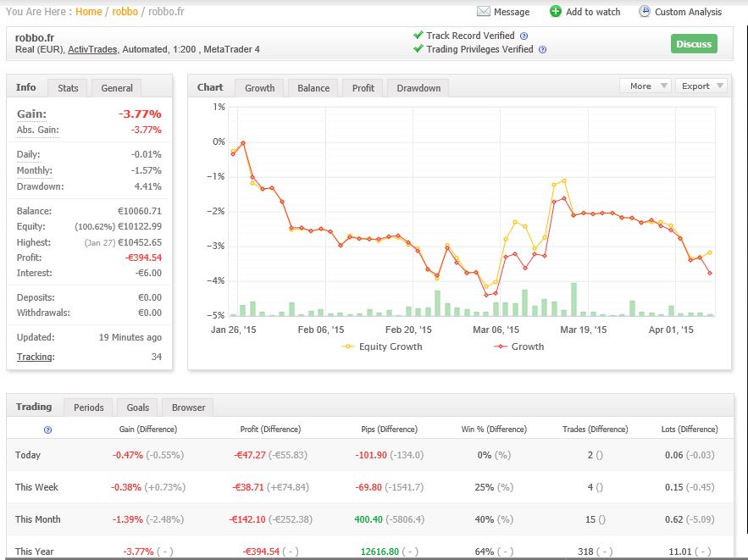Click help icon beside Trading Privileges Verified
Viewport: 748px width, 560px height.
coord(542,50)
